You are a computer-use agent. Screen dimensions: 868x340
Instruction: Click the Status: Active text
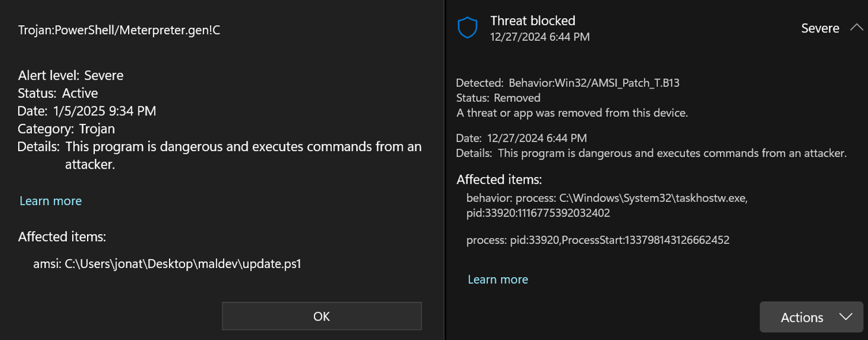58,93
